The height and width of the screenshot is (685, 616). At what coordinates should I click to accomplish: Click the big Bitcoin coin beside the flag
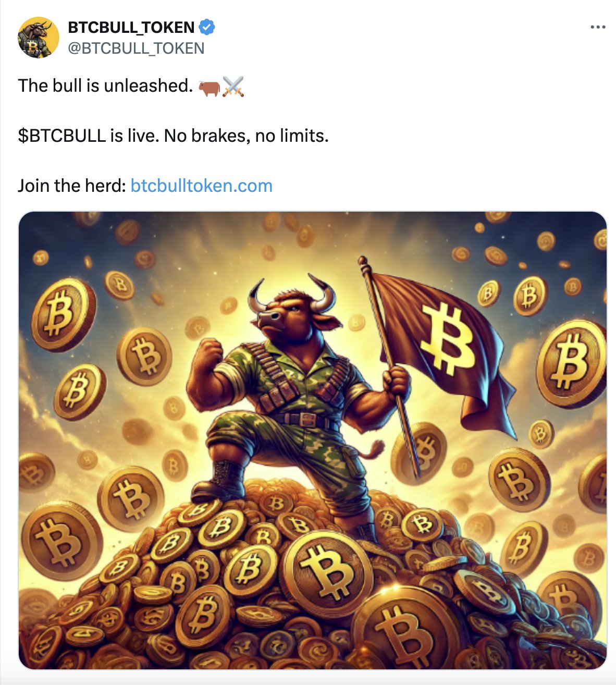[572, 364]
